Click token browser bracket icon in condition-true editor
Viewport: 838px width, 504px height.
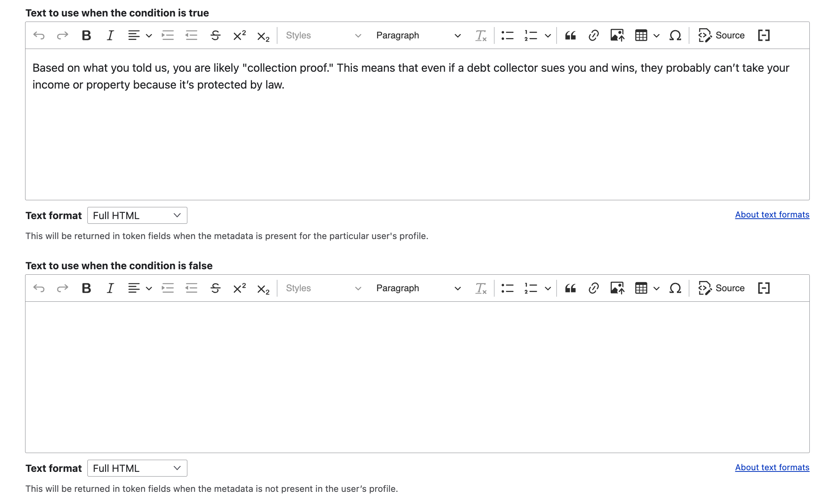tap(764, 36)
